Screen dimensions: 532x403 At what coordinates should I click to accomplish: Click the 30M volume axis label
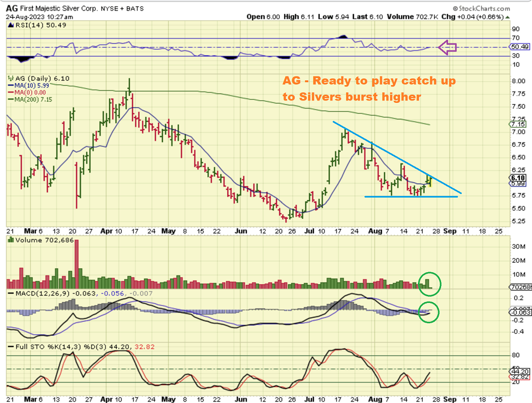coord(519,246)
